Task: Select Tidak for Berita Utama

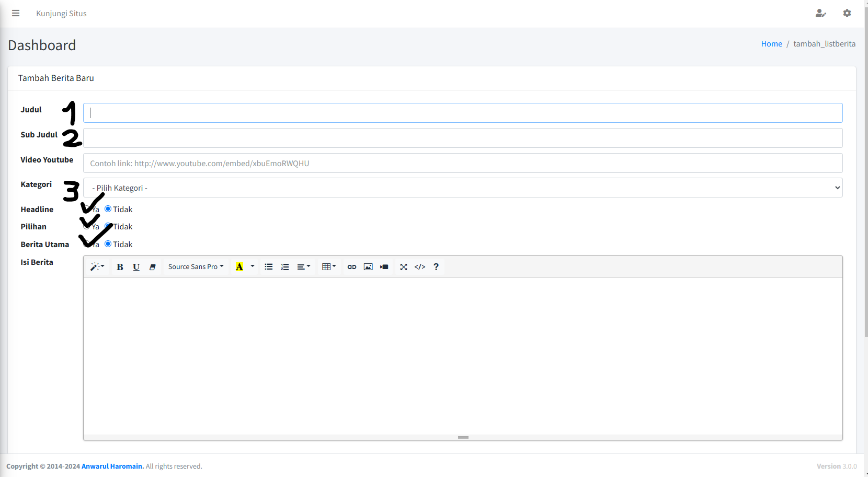Action: tap(108, 244)
